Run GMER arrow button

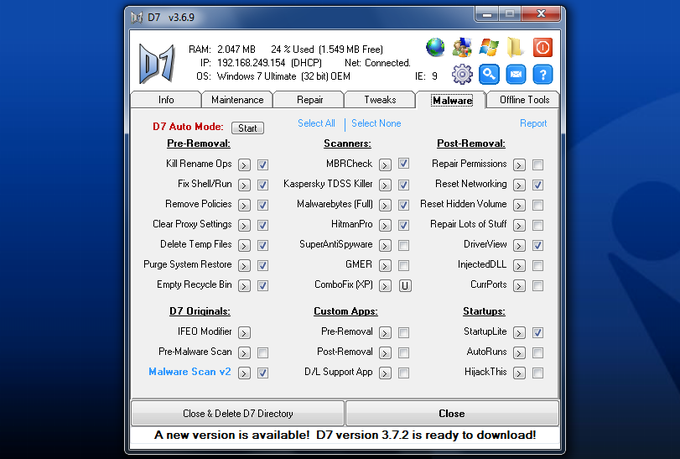[385, 266]
